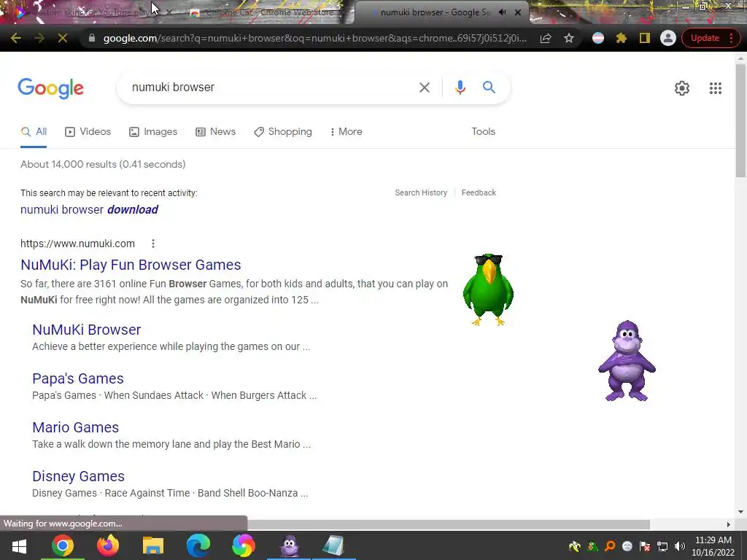Image resolution: width=747 pixels, height=560 pixels.
Task: Open the search Tools options
Action: [483, 132]
